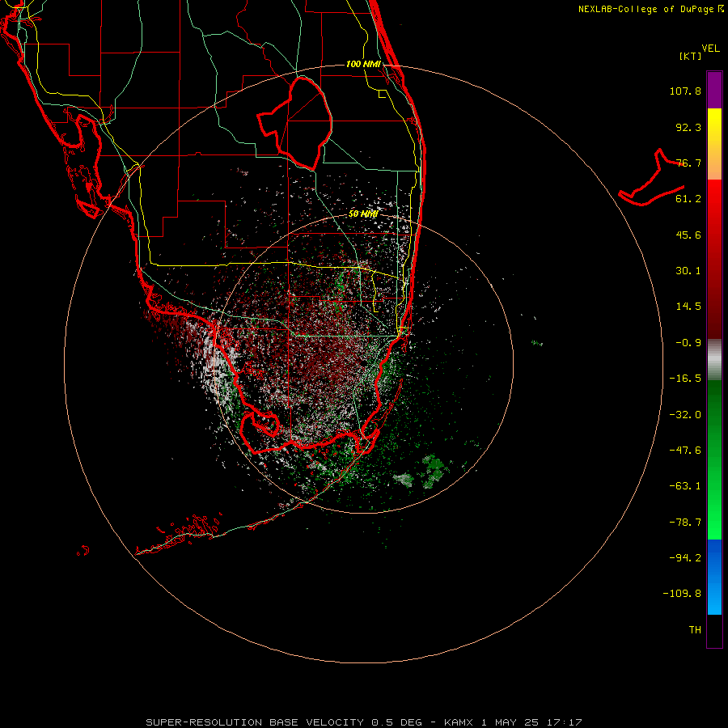Click the 14.5 velocity scale value
728x728 pixels.
pos(688,307)
